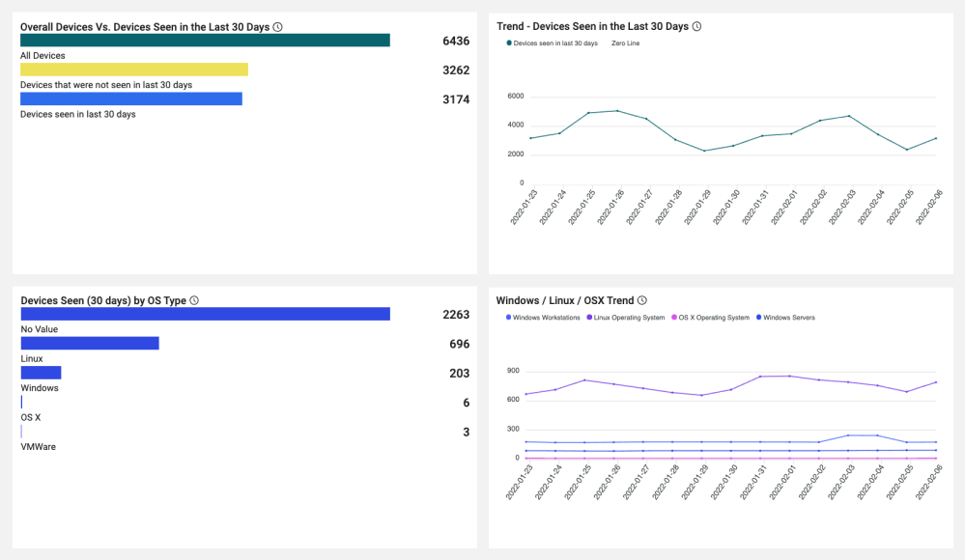
Task: Click 'Trend - Devices Seen in the Last 30 Days' title
Action: pyautogui.click(x=593, y=26)
